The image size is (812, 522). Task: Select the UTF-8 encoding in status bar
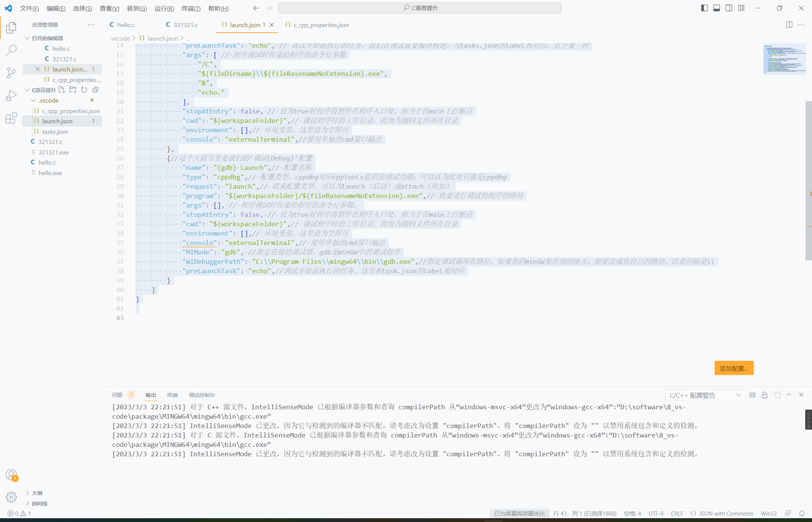pyautogui.click(x=656, y=513)
